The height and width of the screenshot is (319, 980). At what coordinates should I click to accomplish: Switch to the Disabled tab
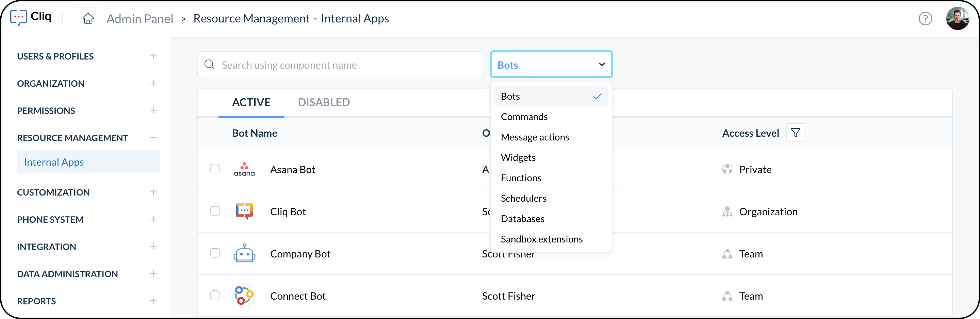[x=324, y=102]
